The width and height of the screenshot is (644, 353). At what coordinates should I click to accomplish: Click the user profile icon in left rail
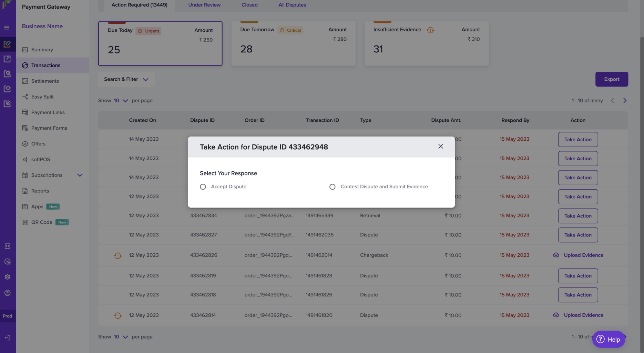[7, 293]
